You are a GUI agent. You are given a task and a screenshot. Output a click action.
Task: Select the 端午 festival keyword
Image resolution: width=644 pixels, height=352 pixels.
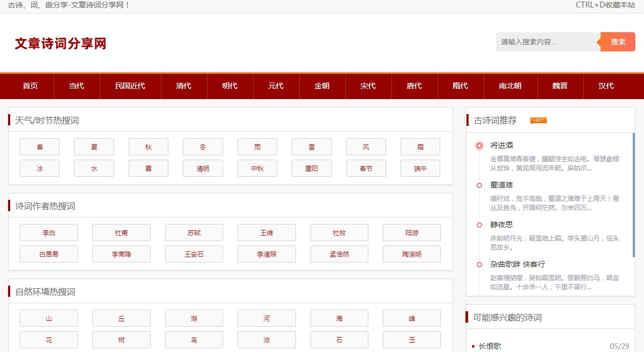coord(420,168)
